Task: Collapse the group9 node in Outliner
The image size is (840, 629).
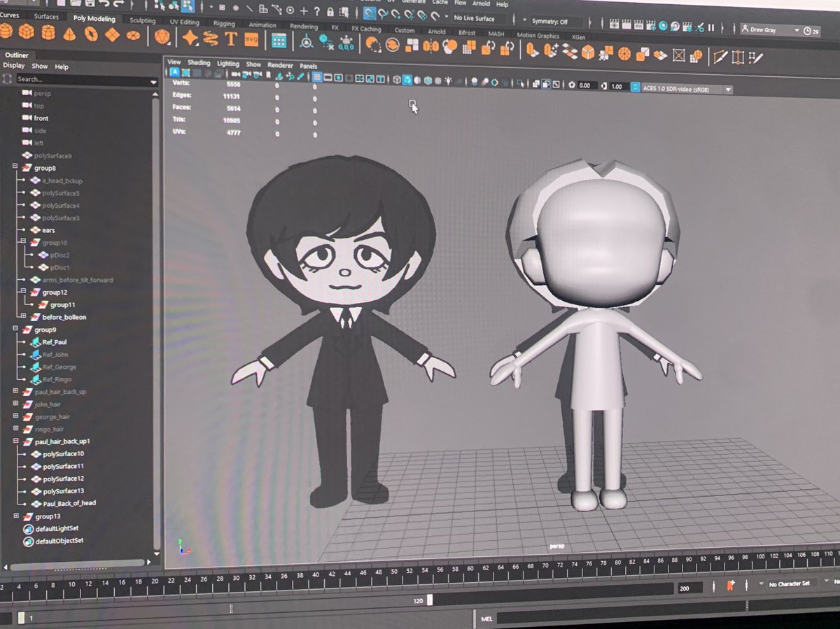Action: coord(15,329)
